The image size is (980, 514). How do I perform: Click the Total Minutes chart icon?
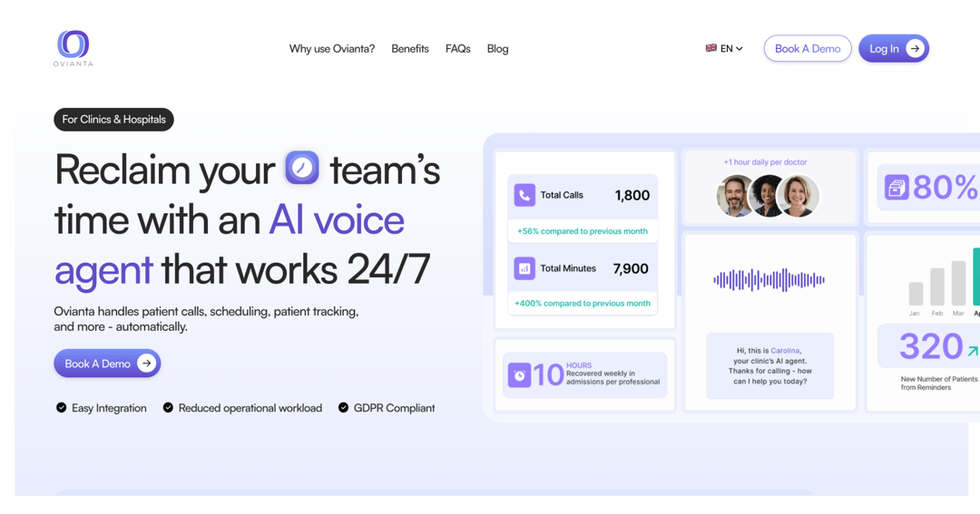tap(524, 268)
